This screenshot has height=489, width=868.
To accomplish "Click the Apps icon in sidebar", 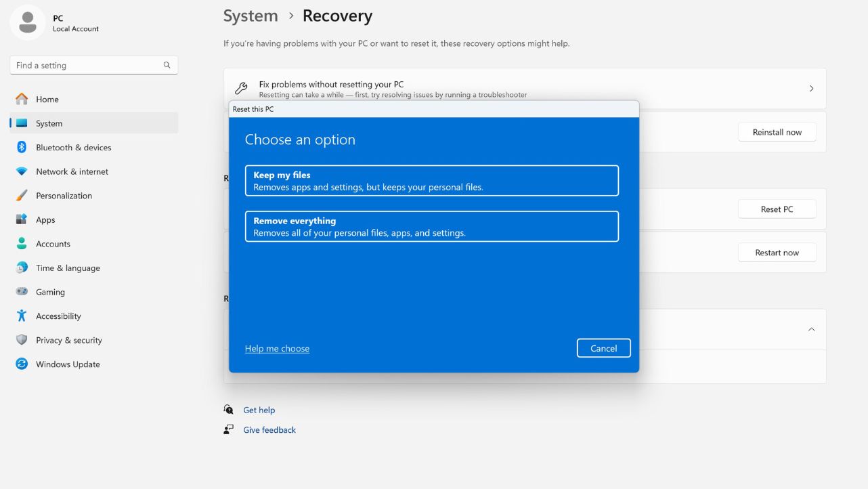I will point(22,219).
